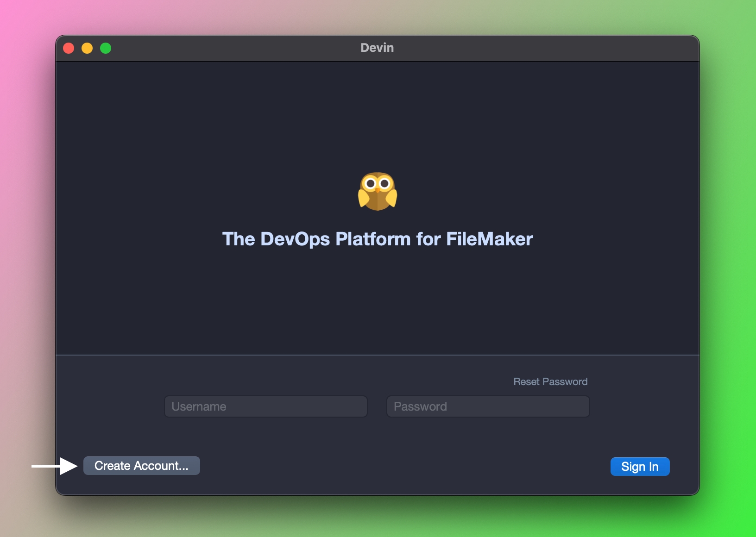Click the word FileMaker in the heading
Viewport: 756px width, 537px height.
489,239
